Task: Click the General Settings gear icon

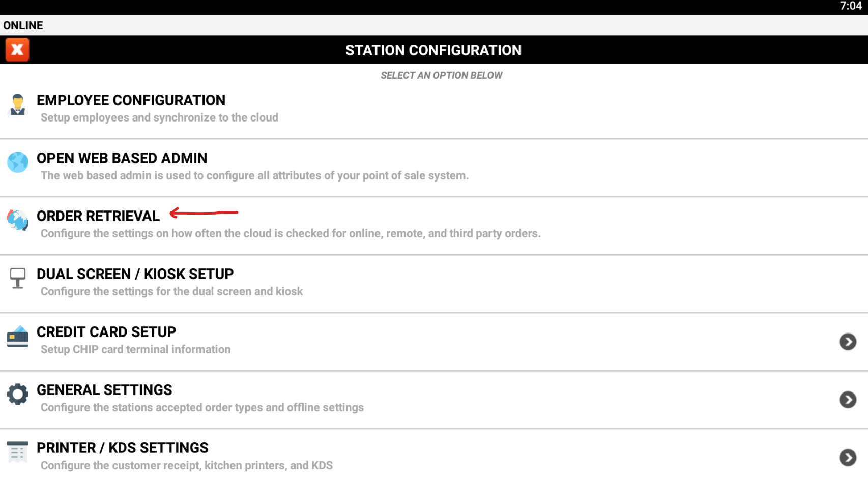Action: pos(18,394)
